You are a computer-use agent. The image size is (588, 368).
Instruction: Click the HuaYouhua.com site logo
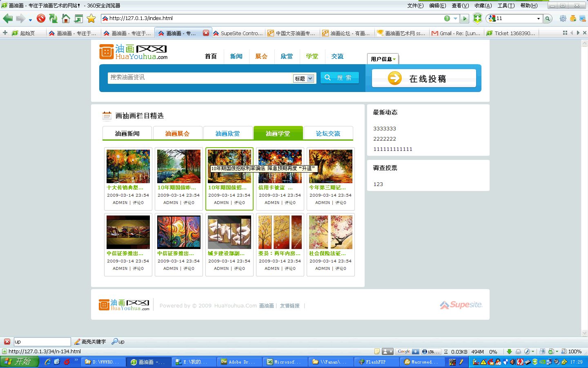coord(133,52)
